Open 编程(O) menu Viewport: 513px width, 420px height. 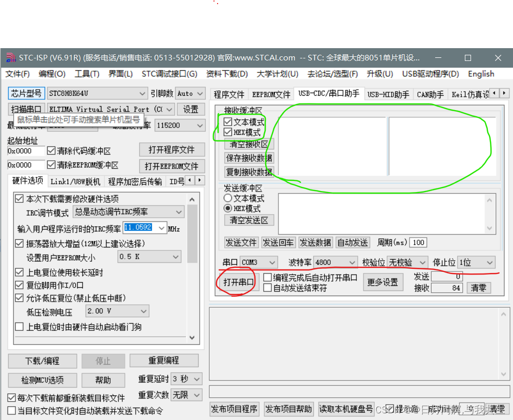coord(52,74)
